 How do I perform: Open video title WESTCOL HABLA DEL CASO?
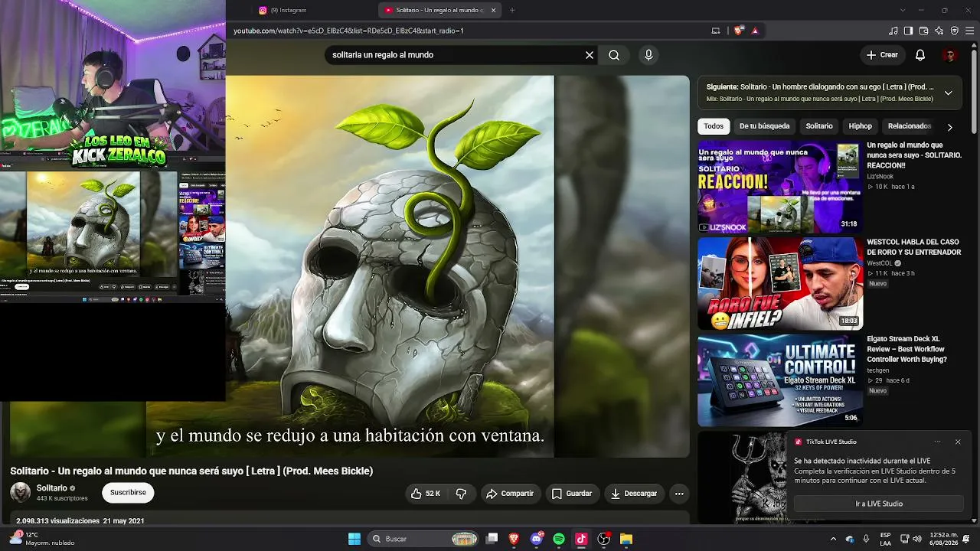tap(913, 247)
